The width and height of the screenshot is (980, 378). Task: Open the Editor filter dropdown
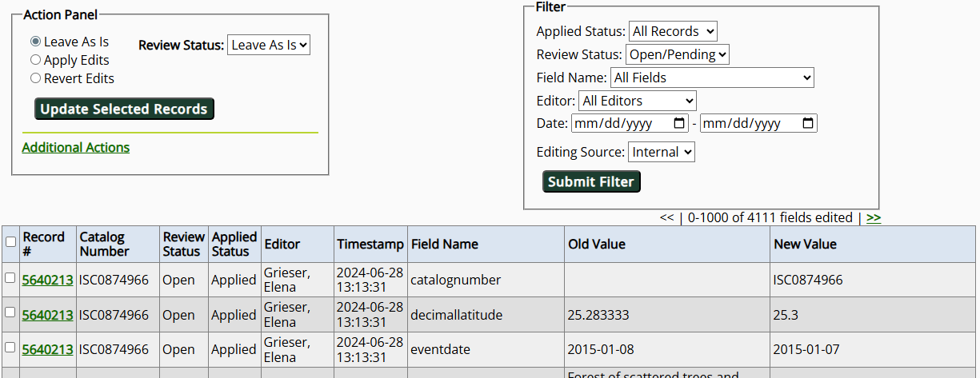[638, 101]
